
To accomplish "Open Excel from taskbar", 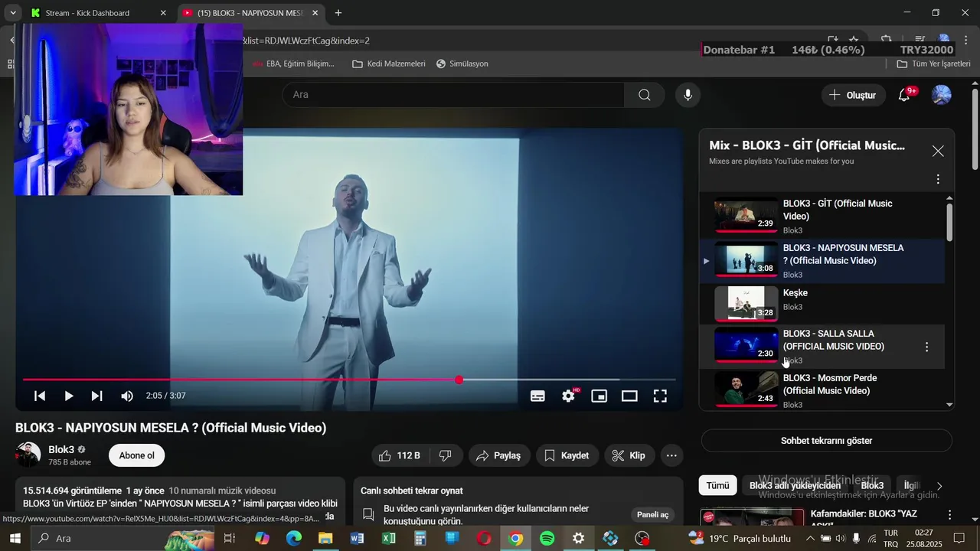I will click(388, 539).
